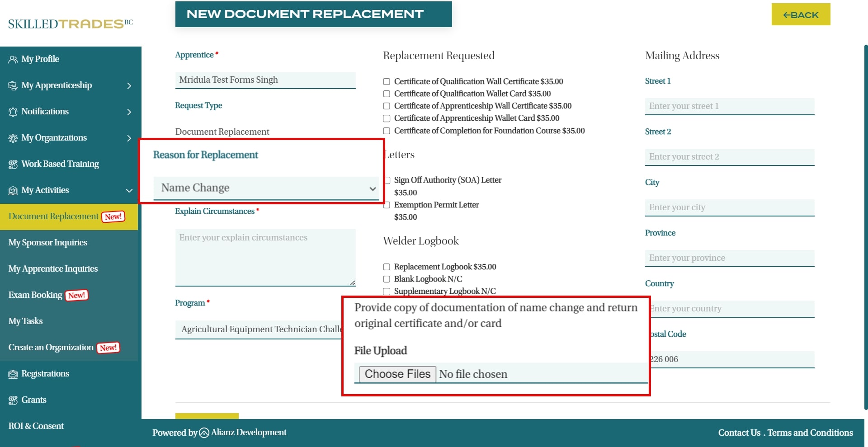868x447 pixels.
Task: Click the Grants sidebar icon
Action: coord(13,400)
